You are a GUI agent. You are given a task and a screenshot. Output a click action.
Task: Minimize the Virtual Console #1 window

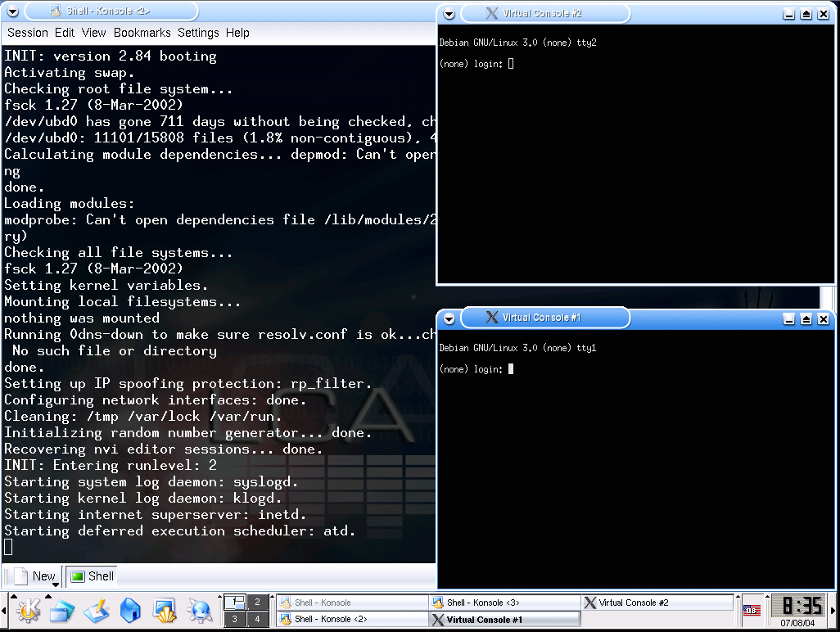click(x=788, y=319)
